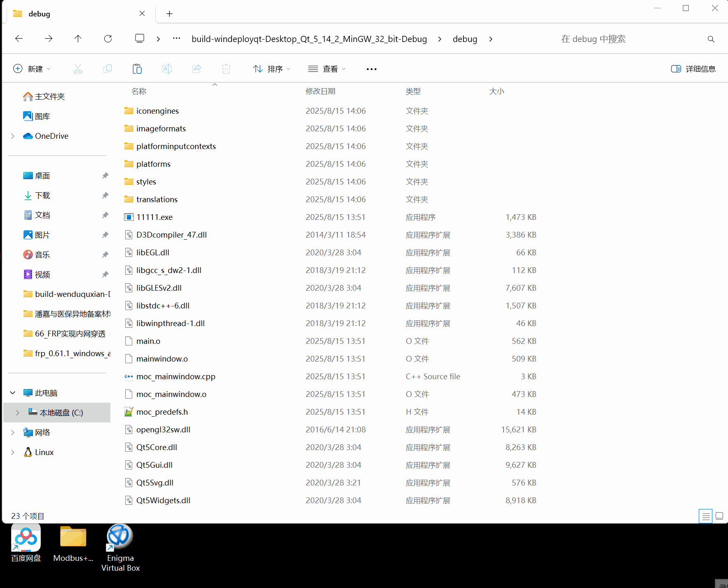The height and width of the screenshot is (588, 728).
Task: Collapse the This PC tree node
Action: click(13, 393)
